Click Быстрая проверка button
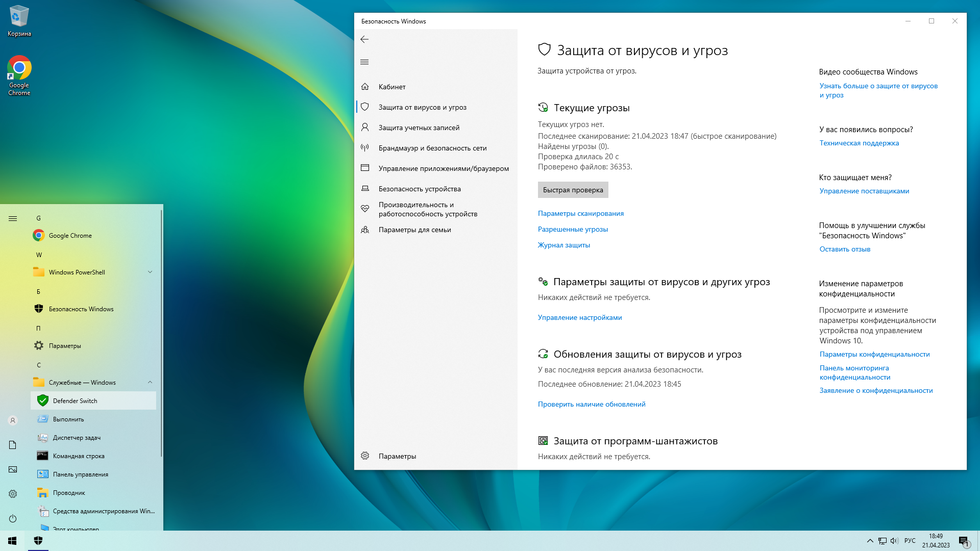The image size is (980, 551). pos(573,190)
